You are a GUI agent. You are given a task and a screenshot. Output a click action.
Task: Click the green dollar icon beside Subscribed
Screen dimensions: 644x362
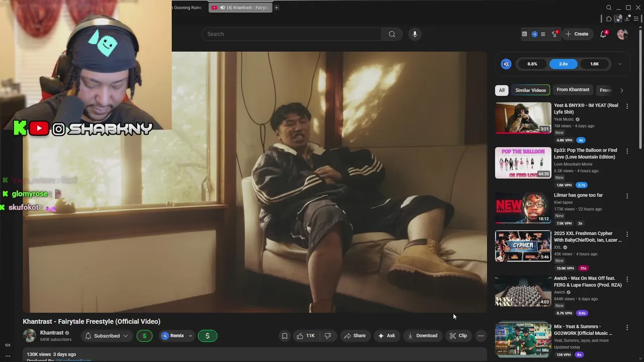tap(144, 336)
